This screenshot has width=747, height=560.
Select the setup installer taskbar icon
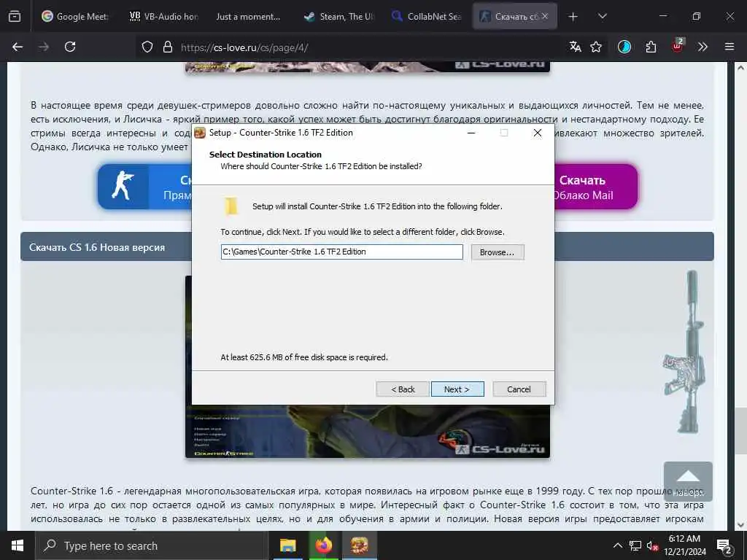(x=359, y=545)
